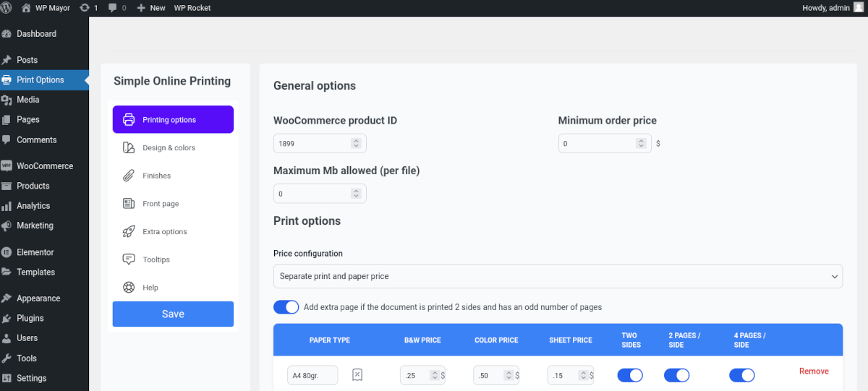Click the WooCommerce product ID stepper arrows
This screenshot has width=868, height=391.
[356, 144]
